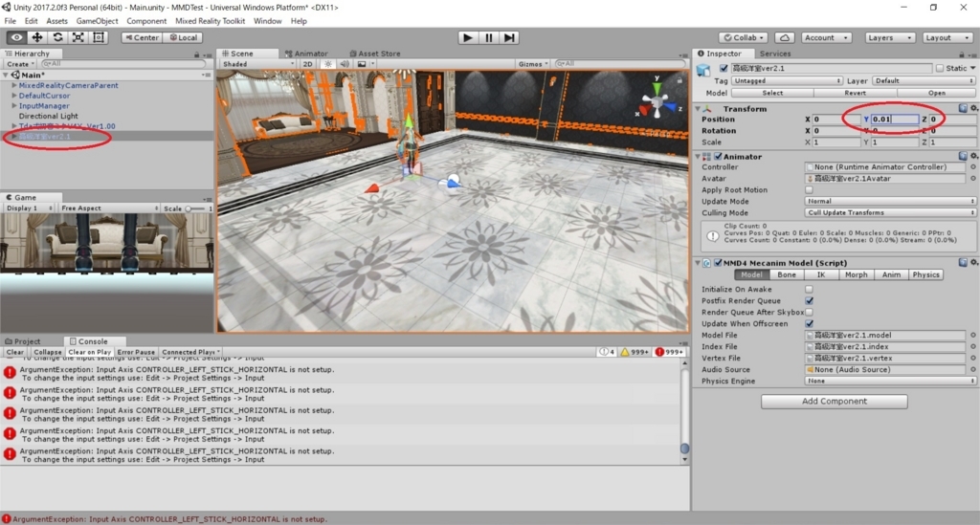Toggle console warnings count filter

coord(635,352)
